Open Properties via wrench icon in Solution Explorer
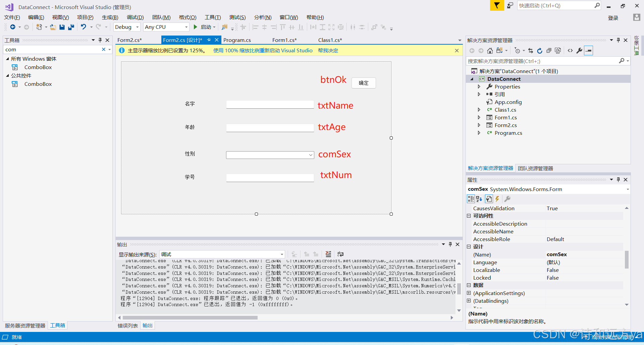The width and height of the screenshot is (644, 345). [x=579, y=51]
